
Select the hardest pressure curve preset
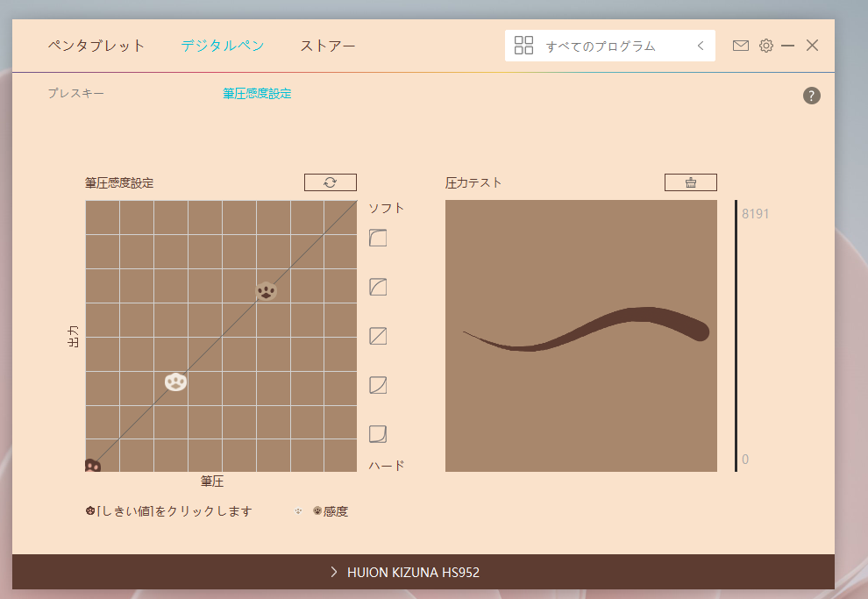(378, 434)
